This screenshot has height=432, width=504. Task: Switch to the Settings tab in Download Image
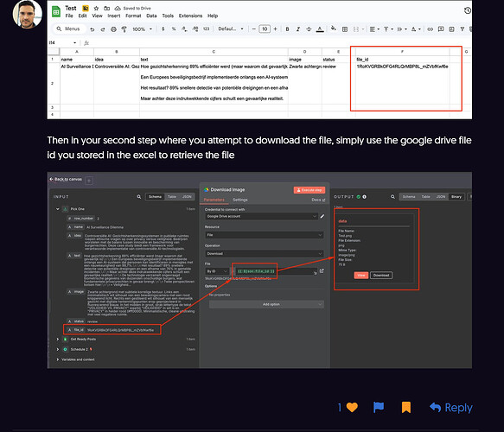(x=240, y=200)
